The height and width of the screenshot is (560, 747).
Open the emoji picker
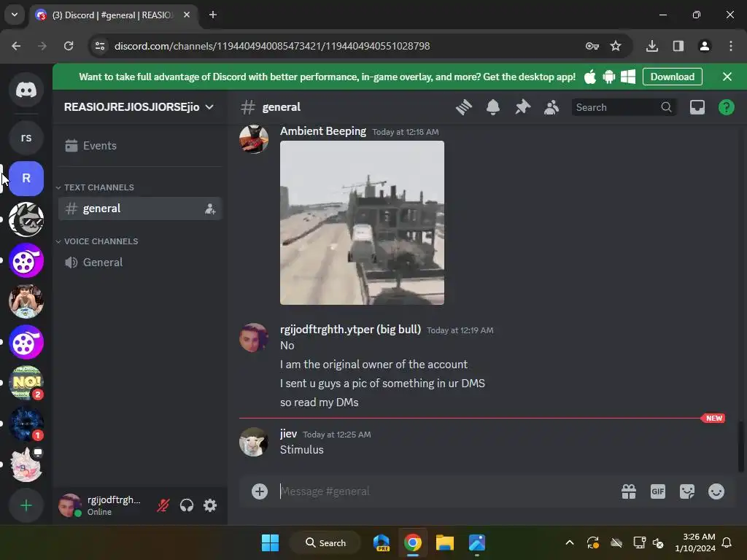(716, 491)
